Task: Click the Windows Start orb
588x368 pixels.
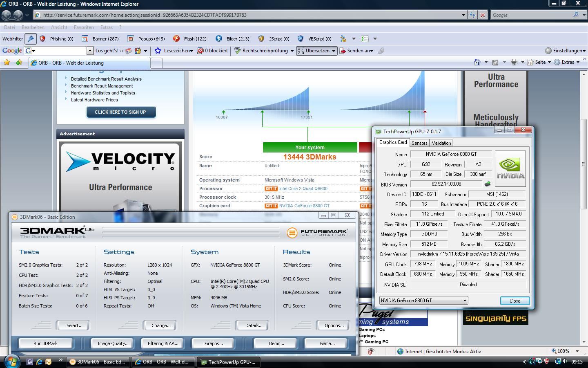Action: click(x=11, y=361)
